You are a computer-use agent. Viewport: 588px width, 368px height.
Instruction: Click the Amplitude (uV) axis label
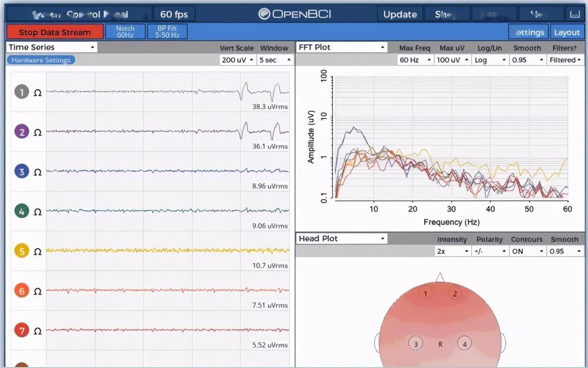point(311,137)
